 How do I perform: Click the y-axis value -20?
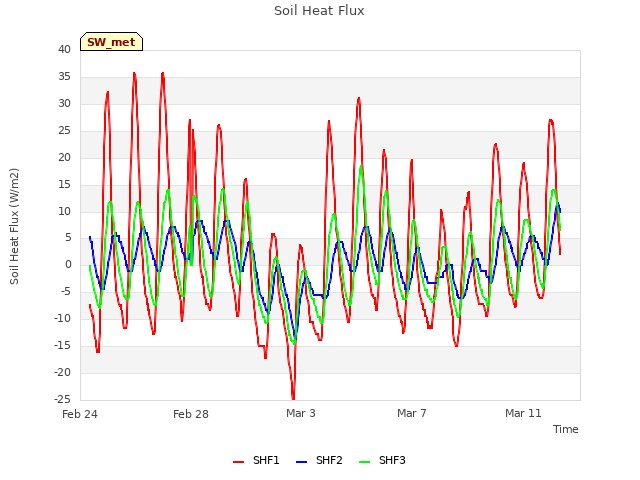click(x=62, y=372)
